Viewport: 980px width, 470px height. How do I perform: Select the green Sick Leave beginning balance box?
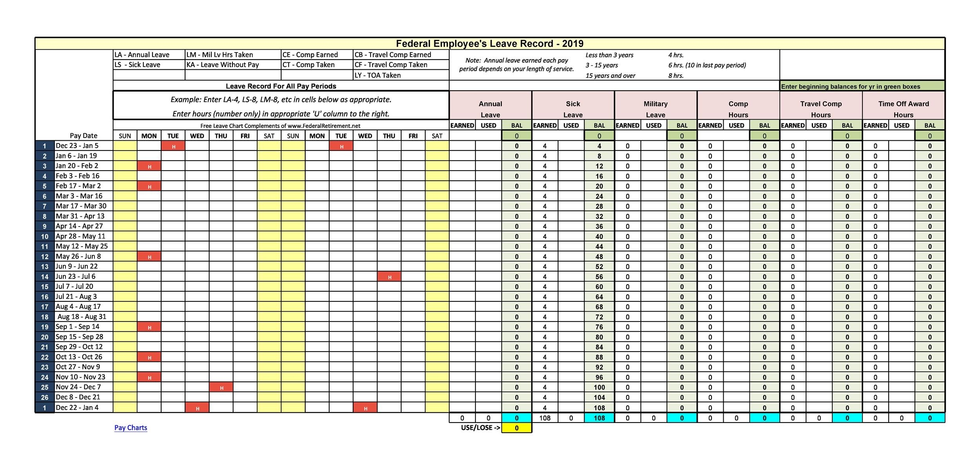tap(599, 135)
